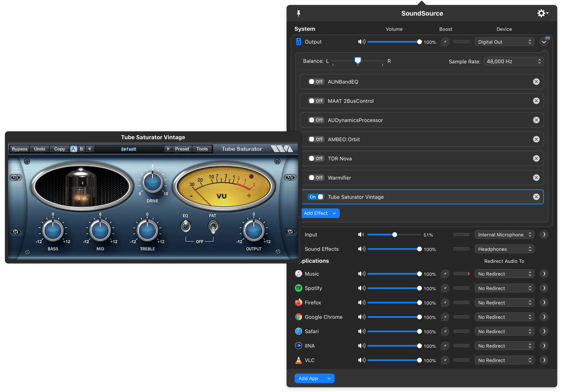
Task: Turn off Tube Saturator Vintage effect
Action: (316, 197)
